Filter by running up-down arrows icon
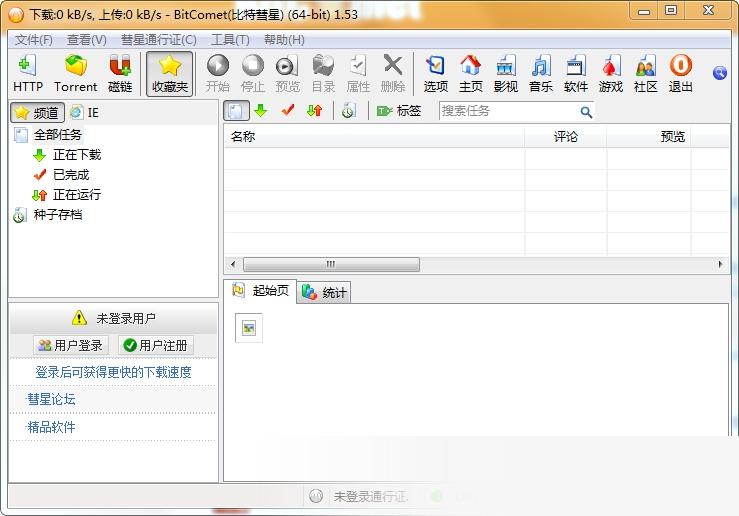739x516 pixels. point(314,111)
